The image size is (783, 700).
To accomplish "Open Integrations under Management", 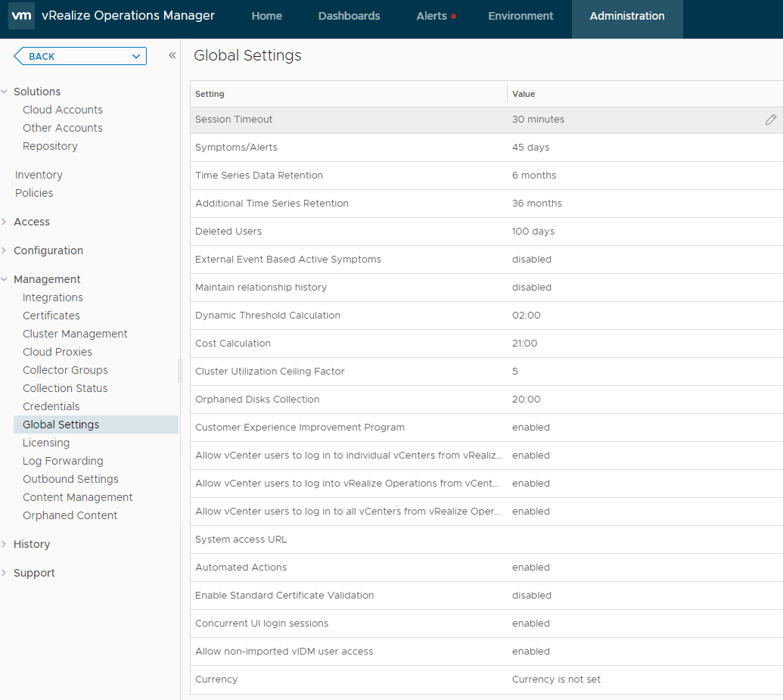I will pyautogui.click(x=52, y=297).
